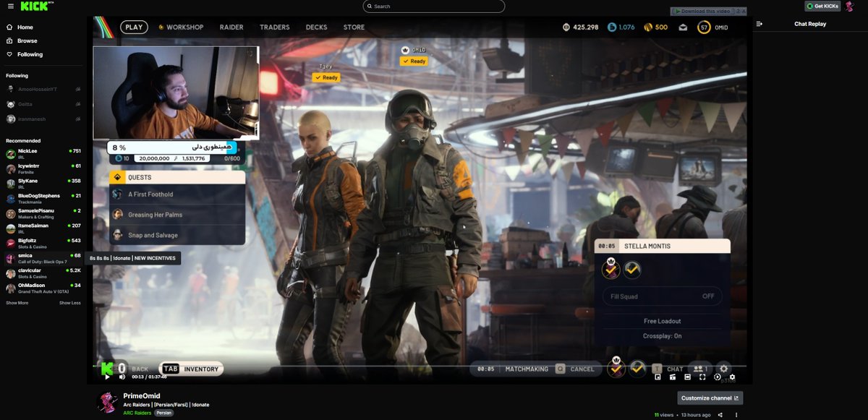Click the CANCEL matchmaking button

[x=575, y=369]
